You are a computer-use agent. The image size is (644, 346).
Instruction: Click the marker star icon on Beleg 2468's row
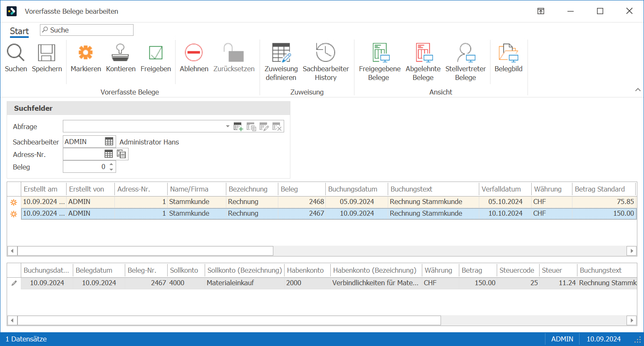14,202
